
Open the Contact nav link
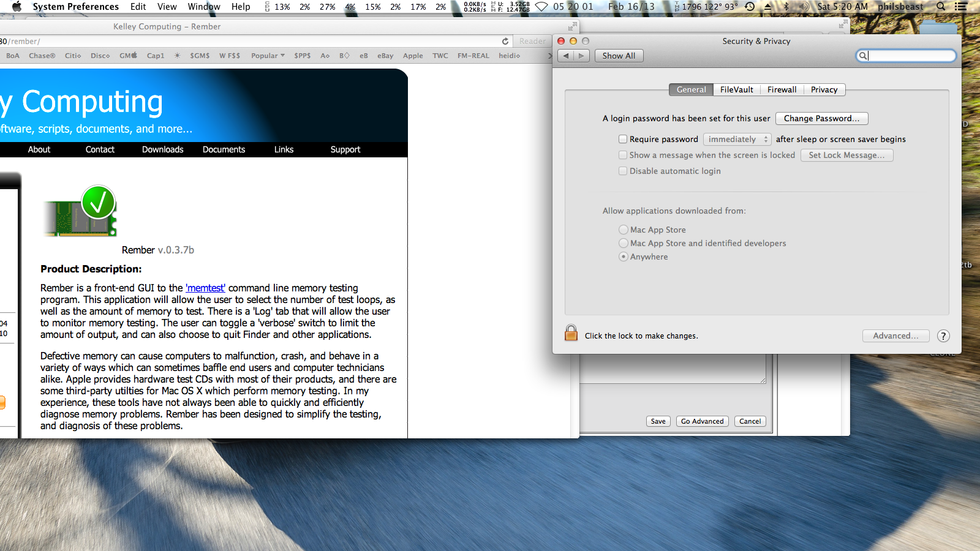point(100,149)
